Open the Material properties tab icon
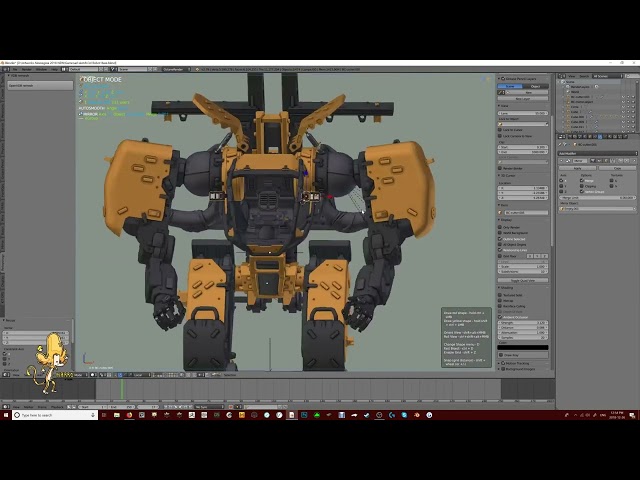This screenshot has width=640, height=480. tap(610, 136)
